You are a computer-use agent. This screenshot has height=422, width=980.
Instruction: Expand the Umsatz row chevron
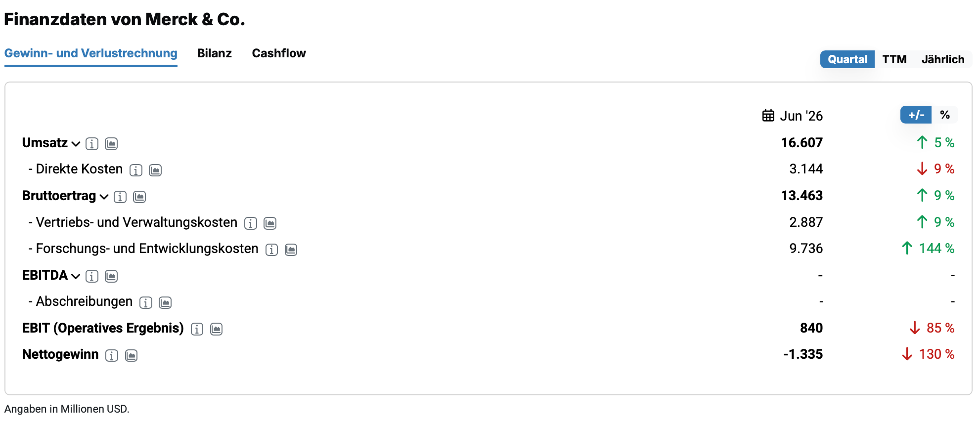76,144
